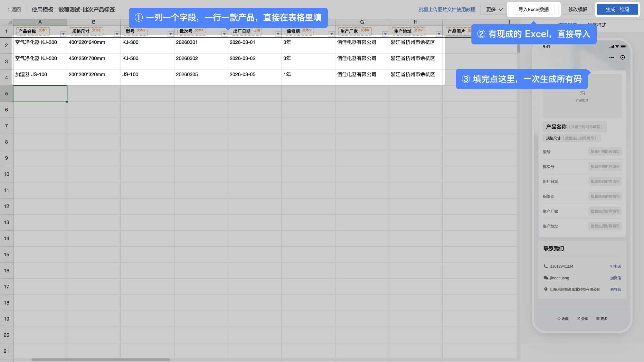
Task: Select column G header
Action: (362, 22)
